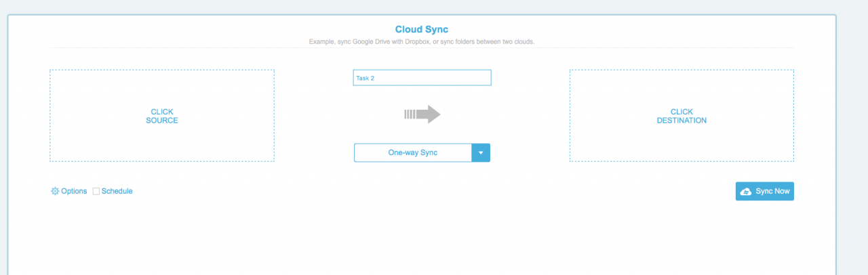
Task: Click the One-way Sync label text
Action: tap(413, 152)
